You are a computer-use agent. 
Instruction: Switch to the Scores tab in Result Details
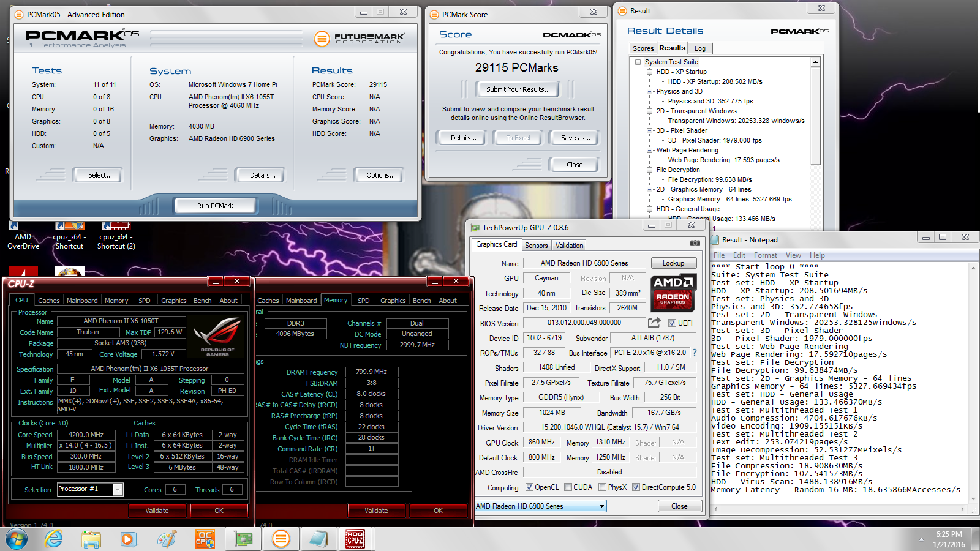643,48
